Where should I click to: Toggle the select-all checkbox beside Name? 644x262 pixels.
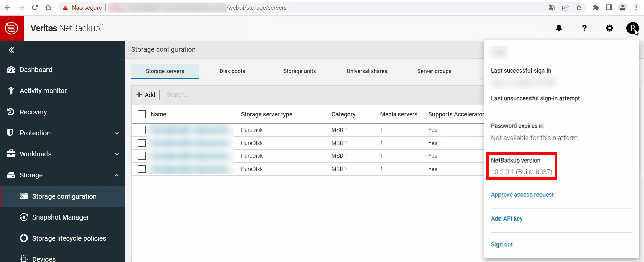[142, 114]
